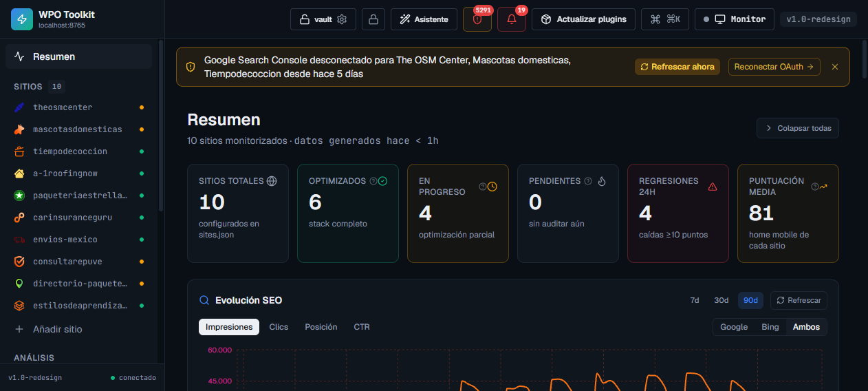Dismiss the Search Console warning banner

[x=835, y=67]
